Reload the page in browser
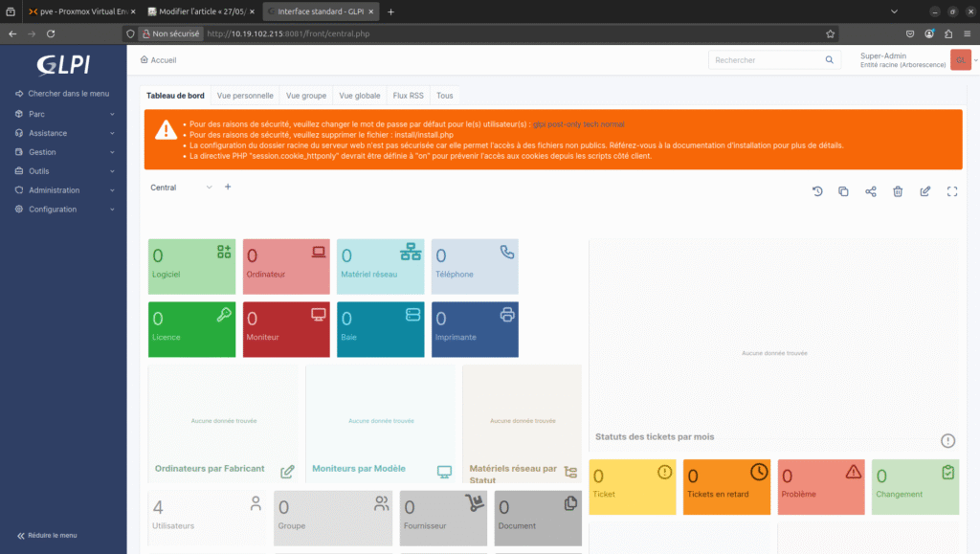This screenshot has width=980, height=554. 51,33
